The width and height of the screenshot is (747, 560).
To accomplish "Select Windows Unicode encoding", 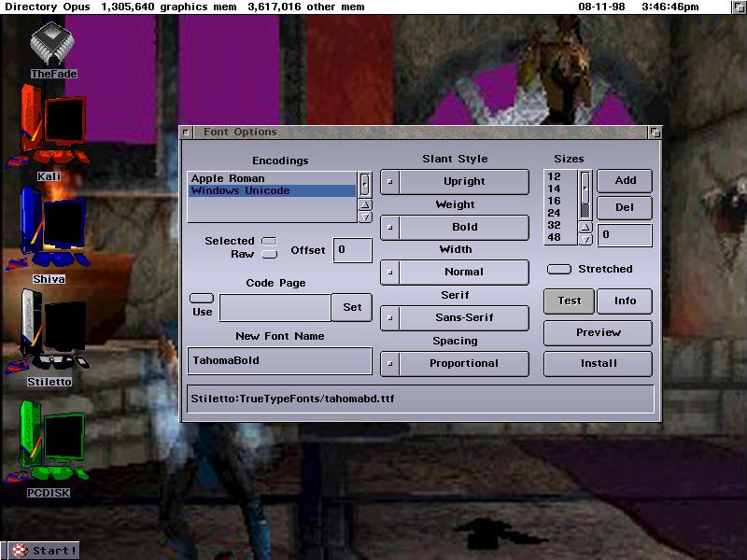I will tap(272, 191).
